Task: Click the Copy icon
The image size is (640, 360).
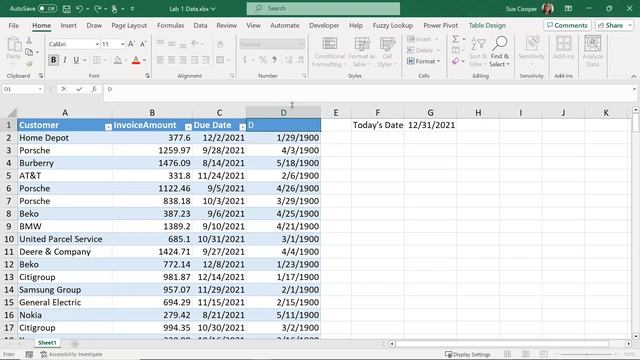Action: (29, 52)
